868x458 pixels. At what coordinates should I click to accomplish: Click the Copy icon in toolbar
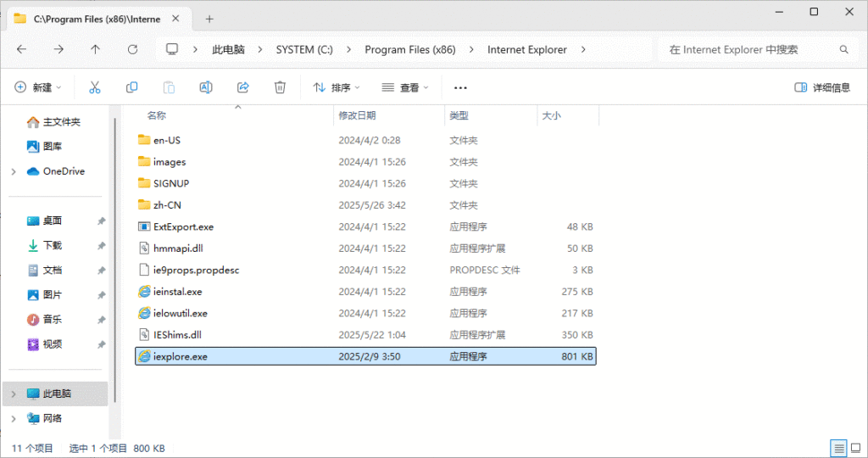(131, 87)
